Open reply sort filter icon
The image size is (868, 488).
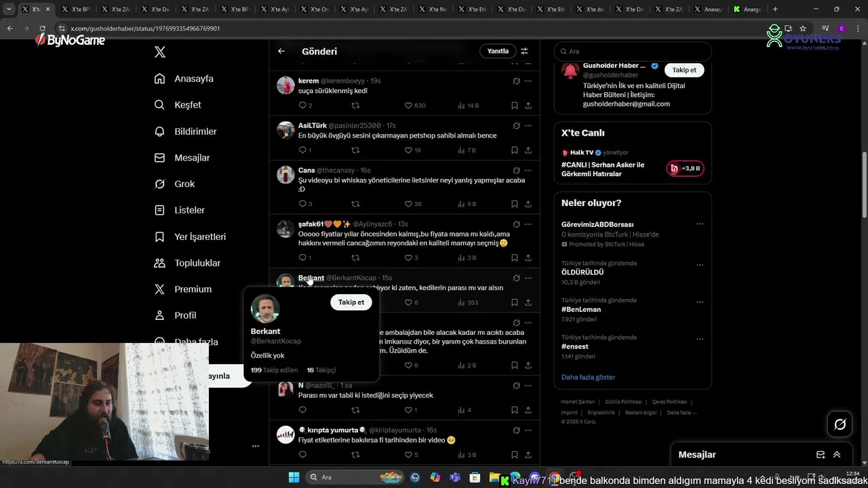click(x=524, y=51)
